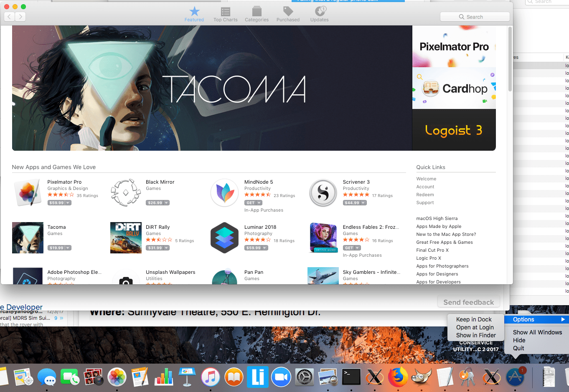Select Show All Windows

coord(537,332)
